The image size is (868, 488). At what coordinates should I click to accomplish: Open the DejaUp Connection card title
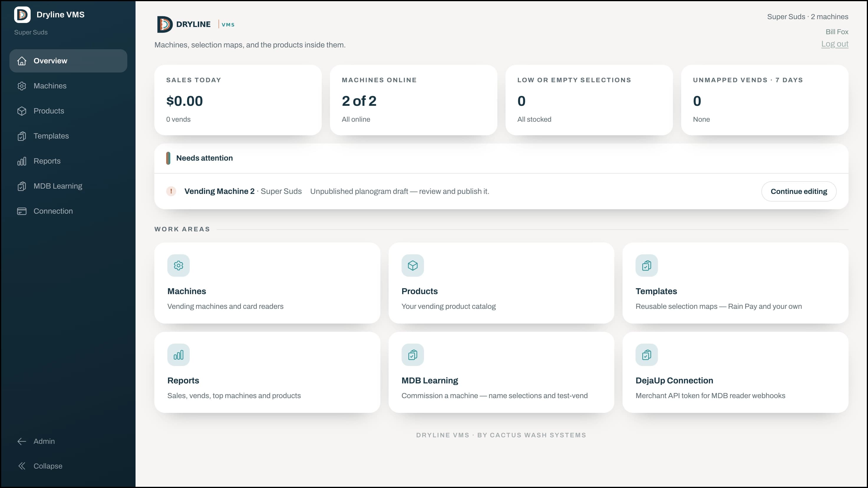pyautogui.click(x=674, y=380)
